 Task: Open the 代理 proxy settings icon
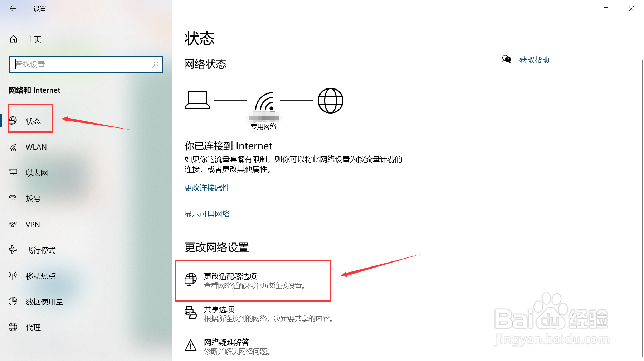tap(13, 327)
